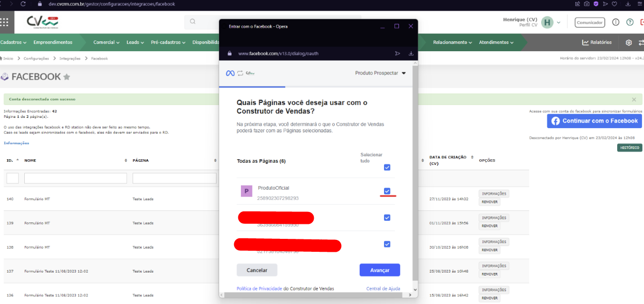This screenshot has width=644, height=304.
Task: Uncheck the third listed page's checkbox
Action: coord(387,244)
